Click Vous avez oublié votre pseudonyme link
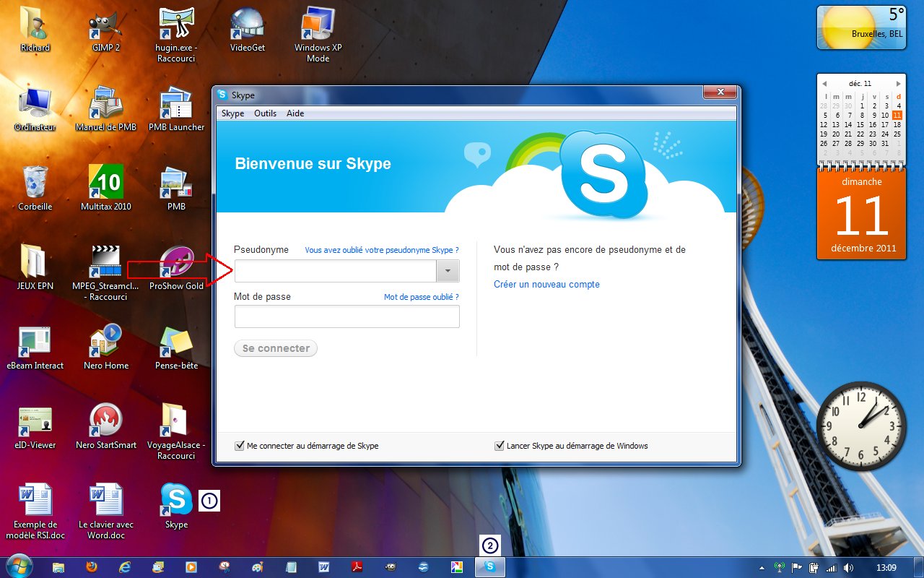 click(x=382, y=250)
